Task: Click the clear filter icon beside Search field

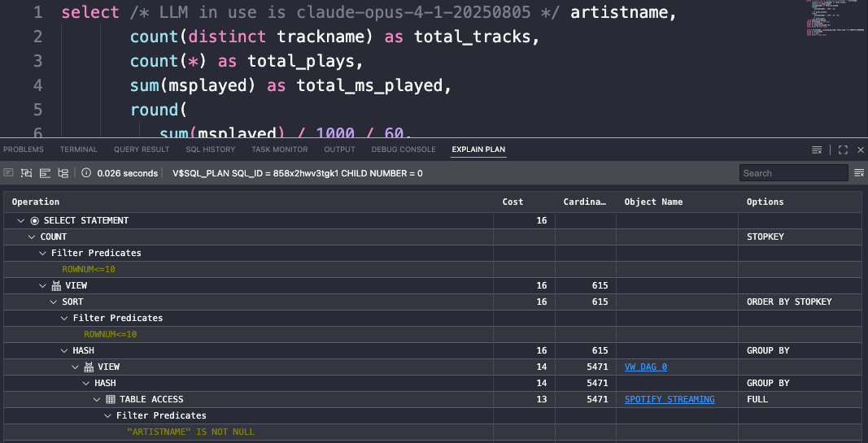Action: (x=858, y=173)
